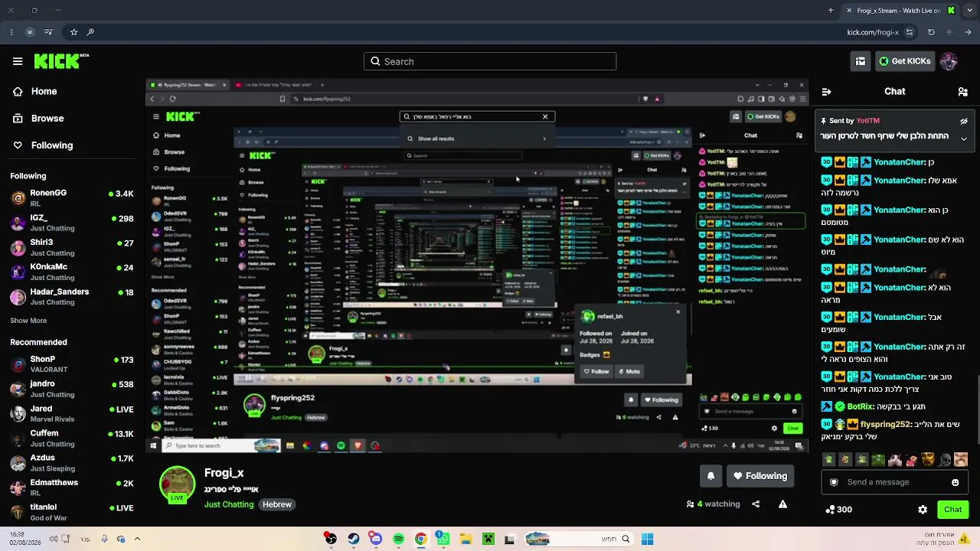Focus the Send a message field
Viewport: 980px width, 551px height.
click(894, 482)
